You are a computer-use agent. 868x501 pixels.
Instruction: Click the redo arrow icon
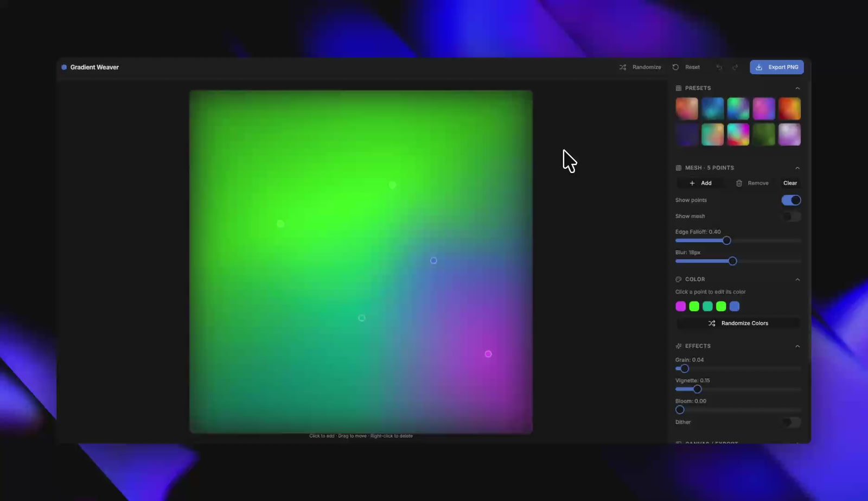point(735,67)
